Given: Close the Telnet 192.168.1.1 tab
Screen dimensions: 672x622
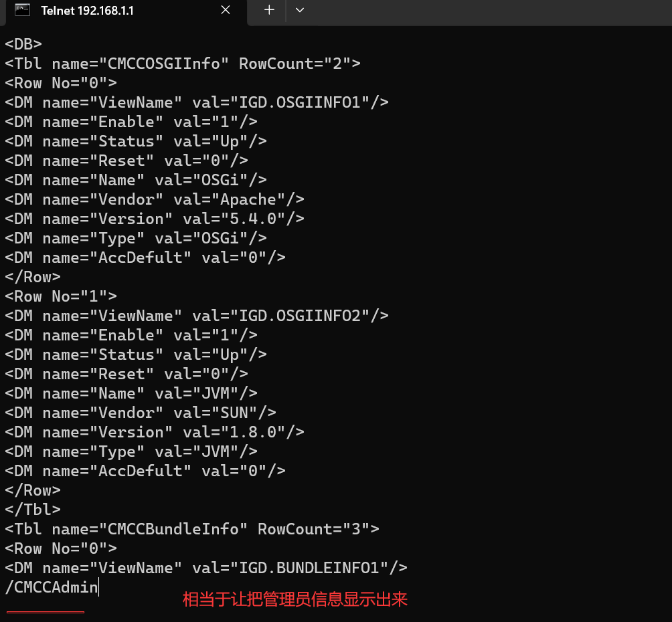Looking at the screenshot, I should [x=226, y=10].
